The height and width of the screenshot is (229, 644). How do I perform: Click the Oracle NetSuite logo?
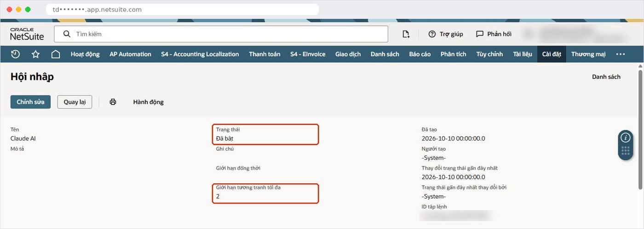click(x=27, y=34)
